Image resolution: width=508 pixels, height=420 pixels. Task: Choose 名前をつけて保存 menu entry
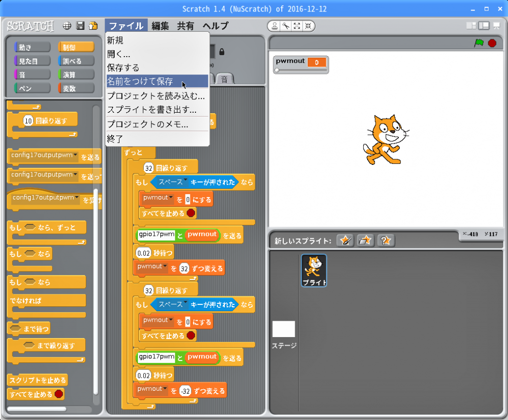tap(157, 81)
